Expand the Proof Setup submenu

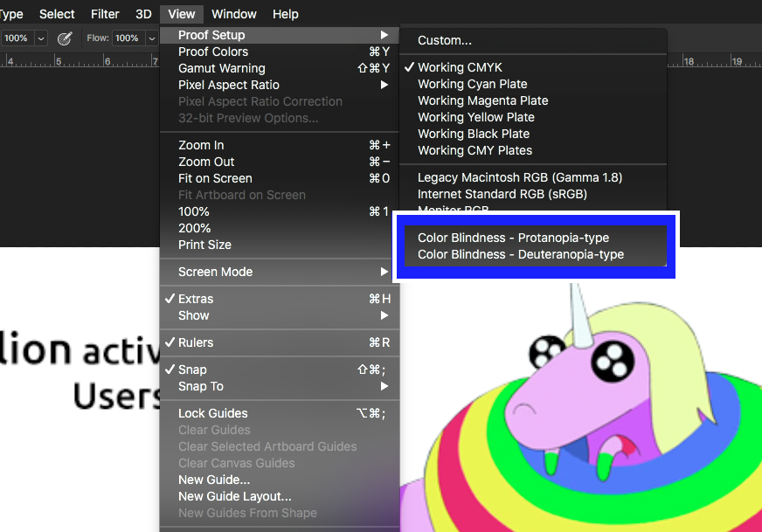pyautogui.click(x=280, y=35)
